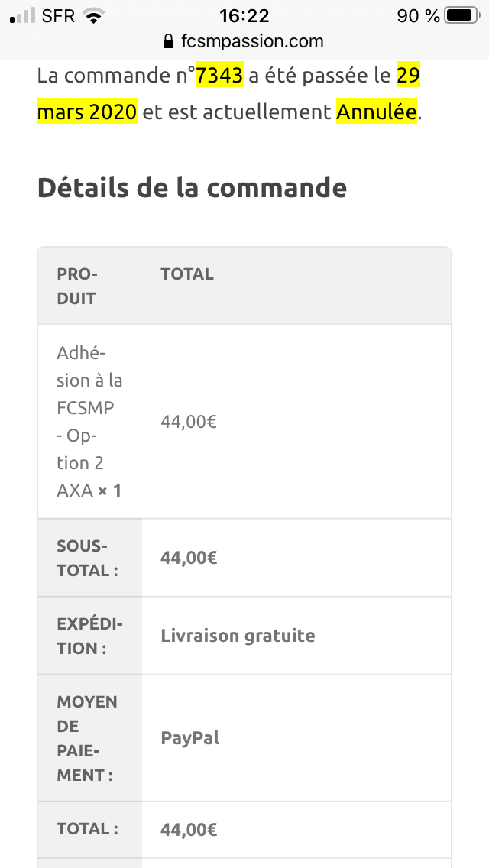Tap the "Détails de la commande" heading

coord(193,188)
